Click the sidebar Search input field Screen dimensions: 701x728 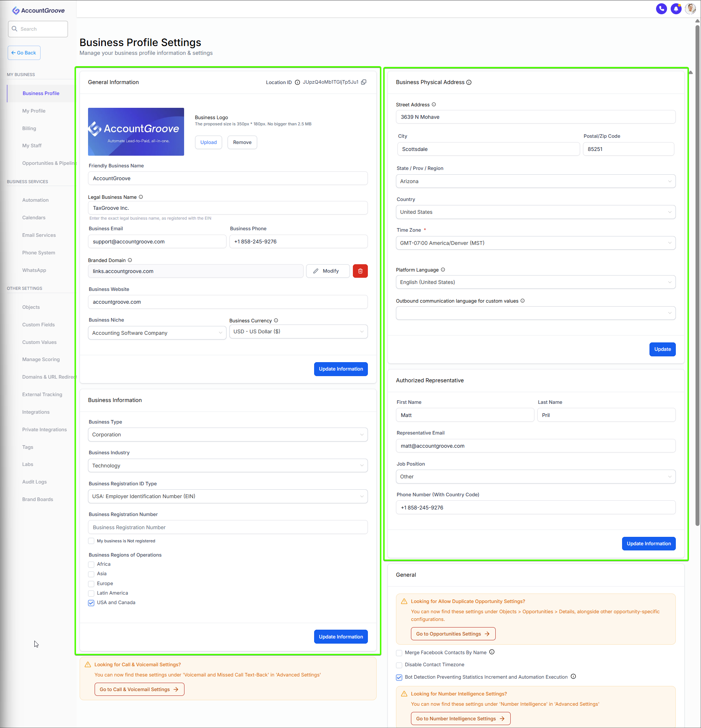click(x=38, y=29)
